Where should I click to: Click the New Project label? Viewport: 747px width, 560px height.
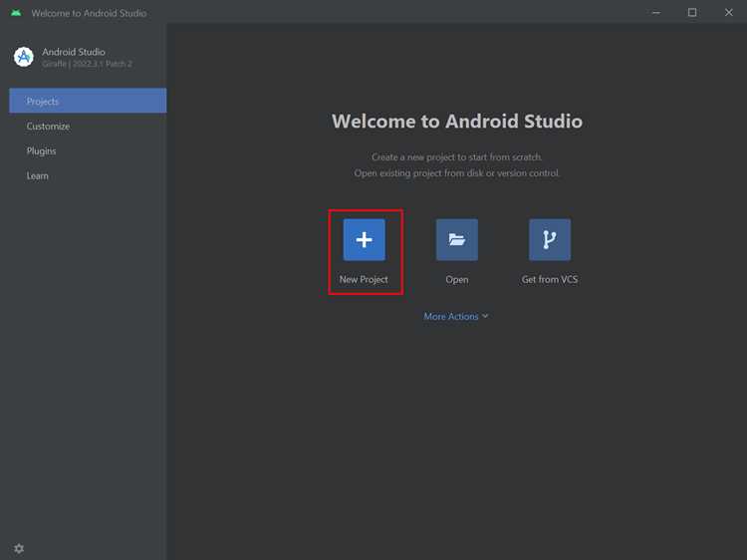pyautogui.click(x=364, y=280)
